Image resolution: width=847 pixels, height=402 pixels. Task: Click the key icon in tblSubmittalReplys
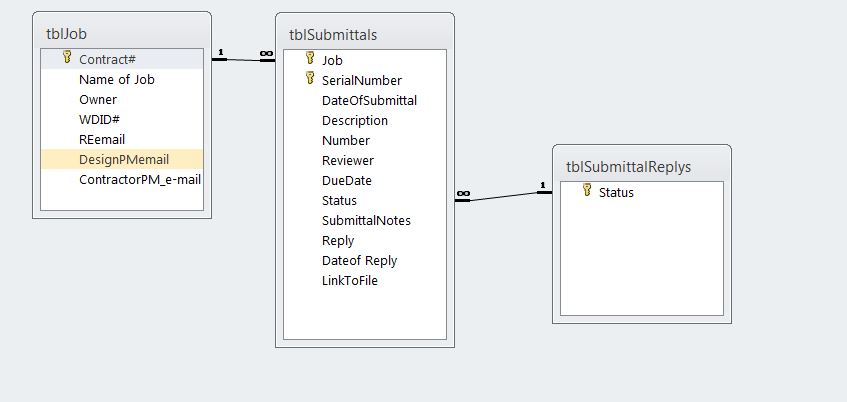click(x=587, y=191)
